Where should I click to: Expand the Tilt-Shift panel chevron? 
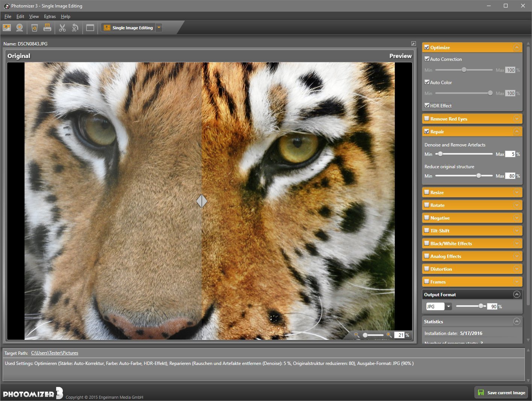517,231
